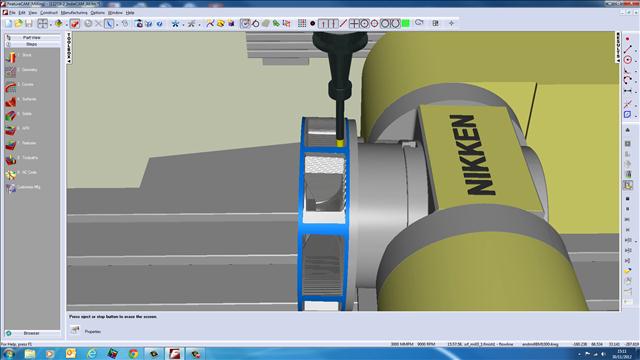
Task: Click the New document toolbar icon
Action: [9, 24]
